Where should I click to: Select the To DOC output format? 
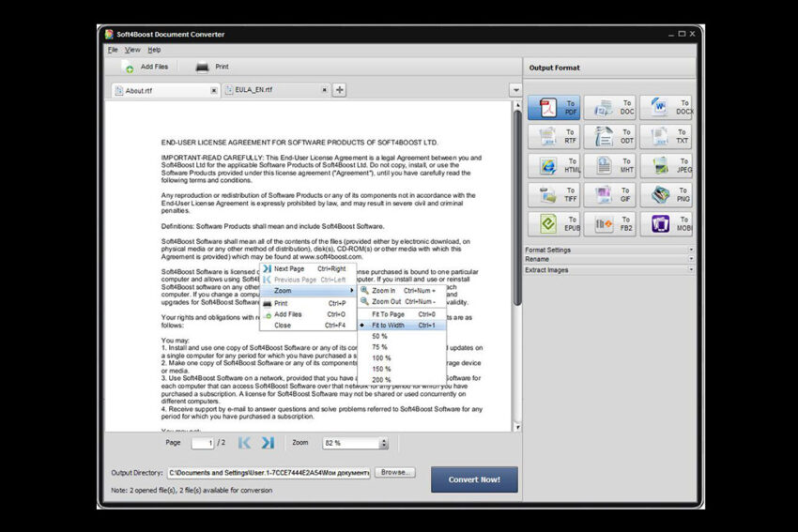610,107
